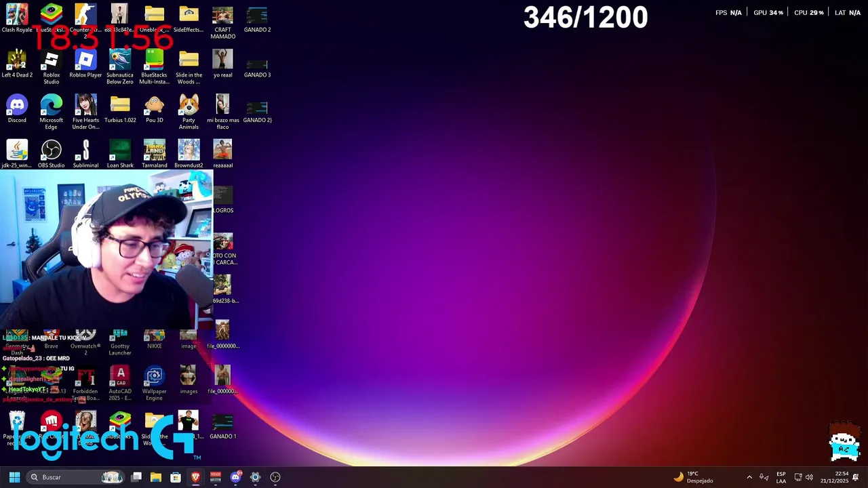The height and width of the screenshot is (488, 868).
Task: Open the 22:54 clock and calendar flyout
Action: coord(835,477)
